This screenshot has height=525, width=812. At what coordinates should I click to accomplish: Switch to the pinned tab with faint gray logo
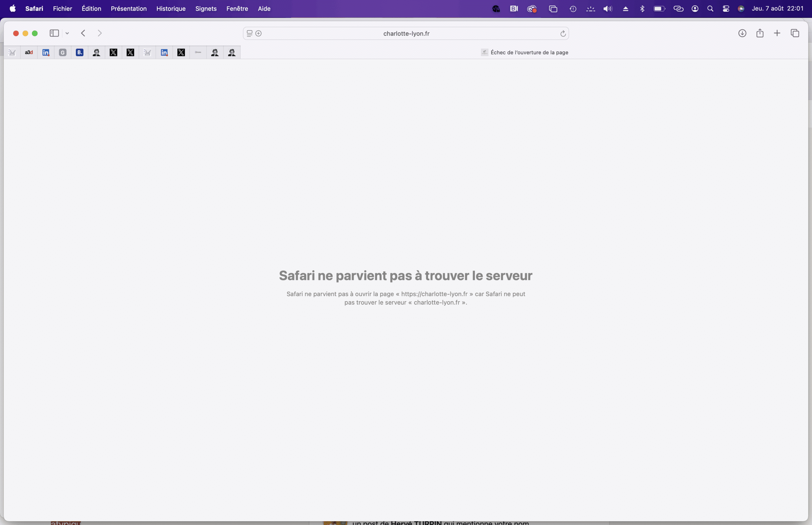click(x=198, y=52)
